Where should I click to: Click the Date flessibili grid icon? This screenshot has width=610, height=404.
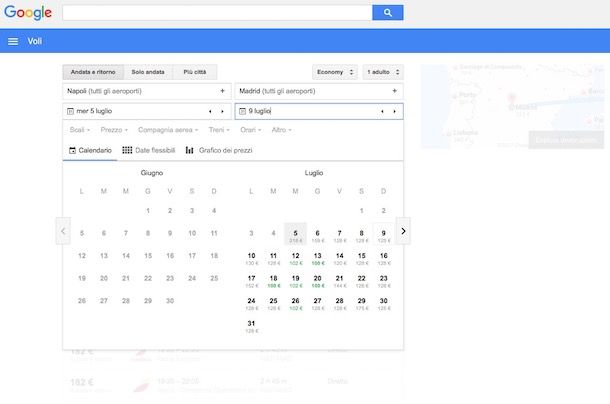(127, 150)
